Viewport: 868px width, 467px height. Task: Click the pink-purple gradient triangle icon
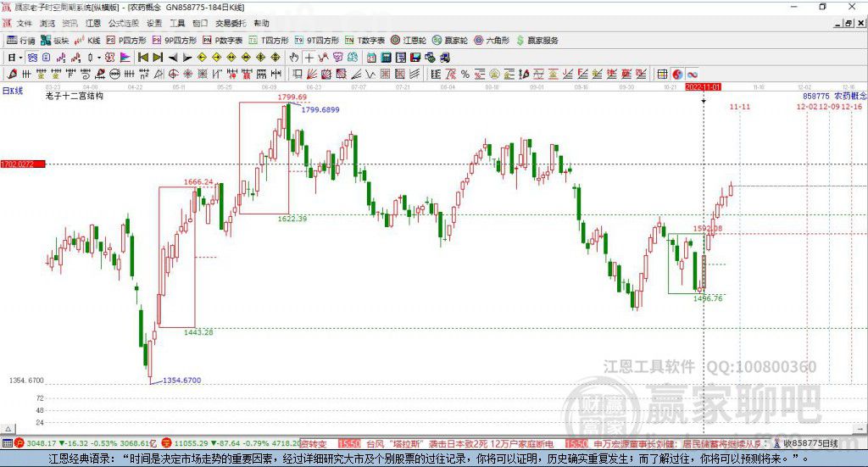point(125,58)
